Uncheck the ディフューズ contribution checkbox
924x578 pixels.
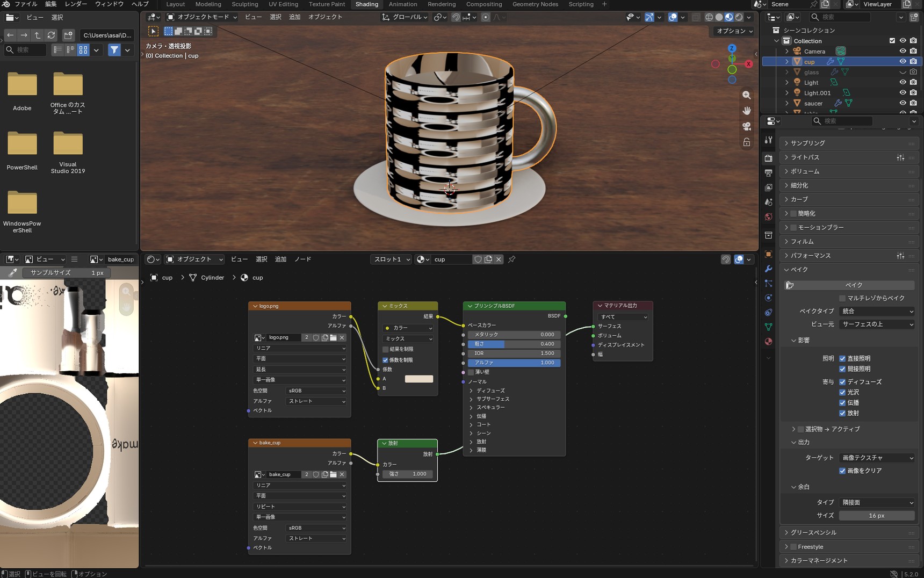842,382
